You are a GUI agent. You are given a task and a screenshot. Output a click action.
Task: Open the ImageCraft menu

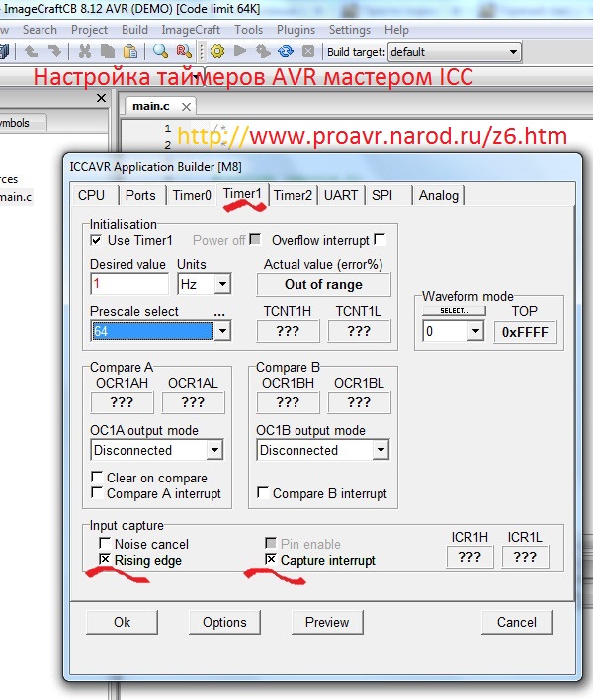[x=191, y=30]
